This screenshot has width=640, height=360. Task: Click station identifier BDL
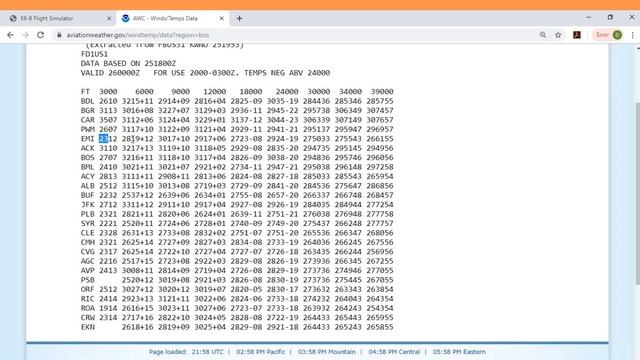coord(87,101)
